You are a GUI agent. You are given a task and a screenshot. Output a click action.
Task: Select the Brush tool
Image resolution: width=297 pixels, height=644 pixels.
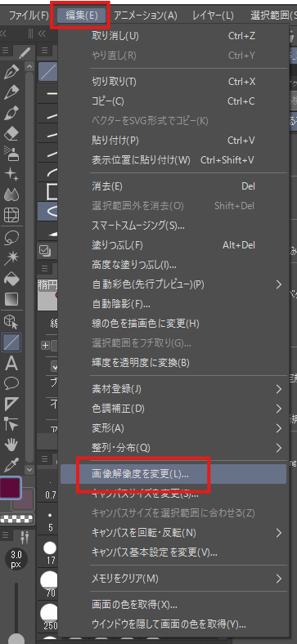pyautogui.click(x=11, y=113)
